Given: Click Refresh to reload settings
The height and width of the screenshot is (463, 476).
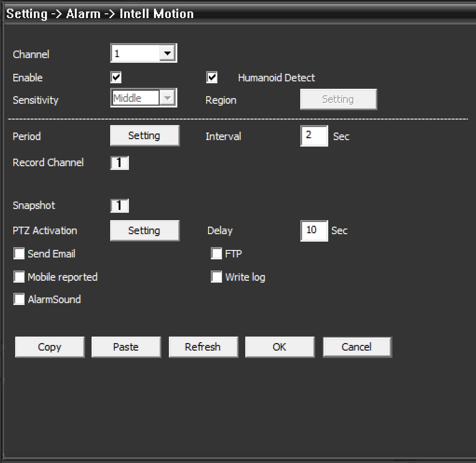Looking at the screenshot, I should coord(203,347).
